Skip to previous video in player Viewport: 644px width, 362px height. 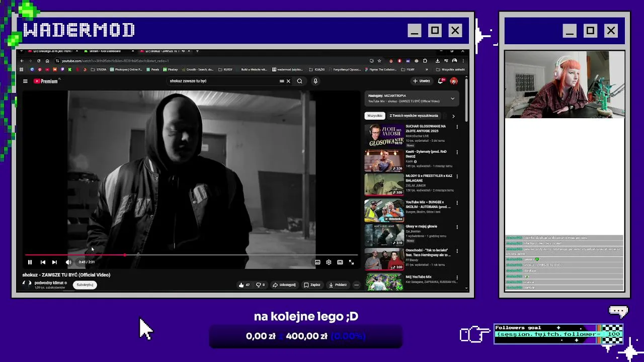[x=43, y=262]
